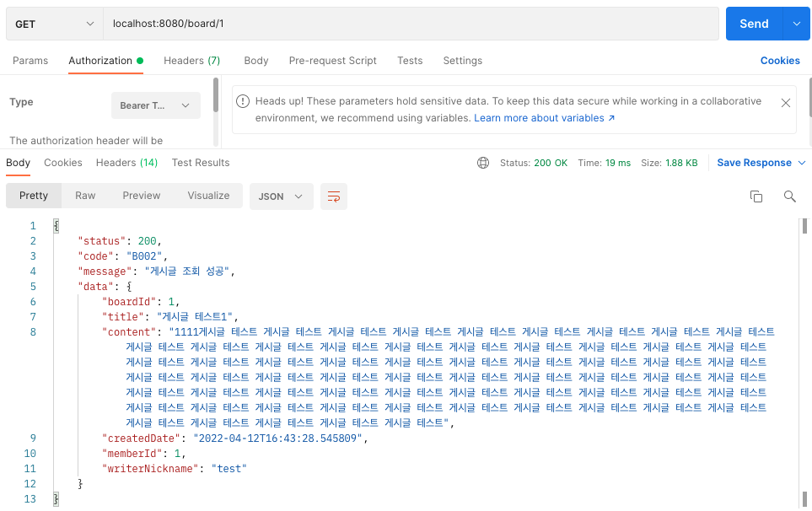Image resolution: width=812 pixels, height=511 pixels.
Task: Switch to the Raw response view
Action: tap(84, 195)
